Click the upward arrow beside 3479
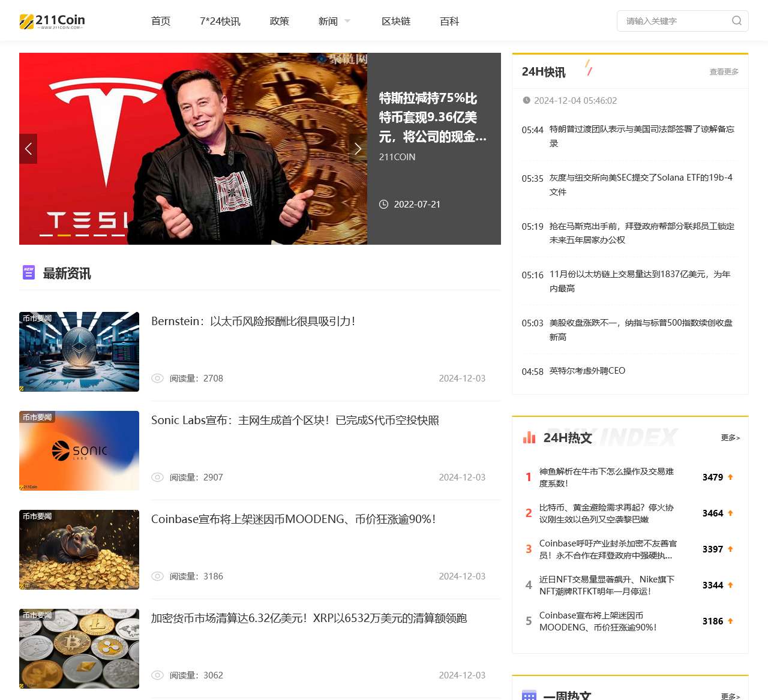 pyautogui.click(x=730, y=477)
